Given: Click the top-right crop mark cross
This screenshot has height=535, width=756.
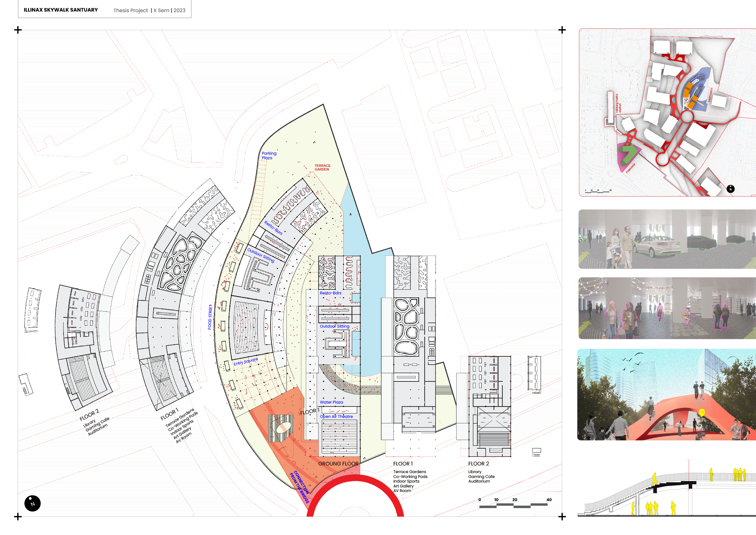Looking at the screenshot, I should point(562,30).
